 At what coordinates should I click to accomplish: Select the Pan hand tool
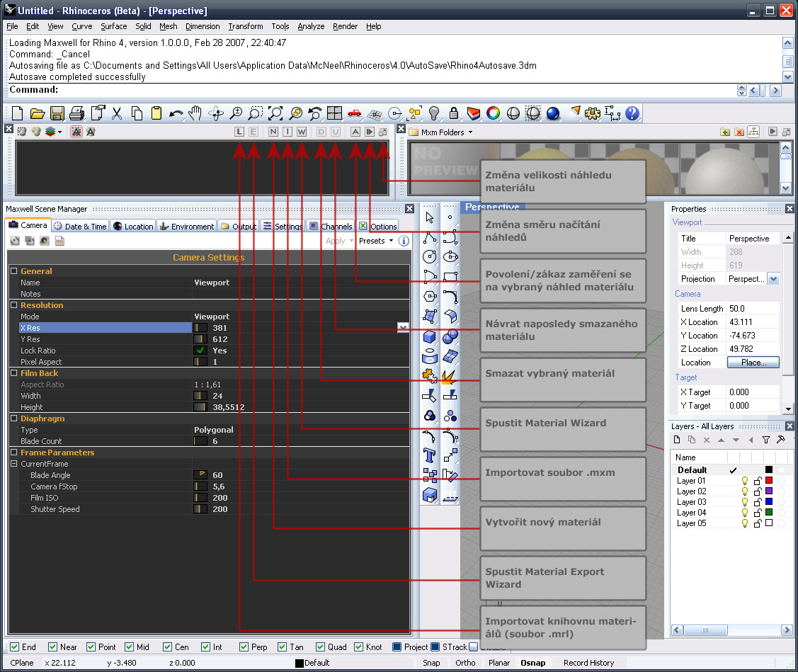(195, 113)
